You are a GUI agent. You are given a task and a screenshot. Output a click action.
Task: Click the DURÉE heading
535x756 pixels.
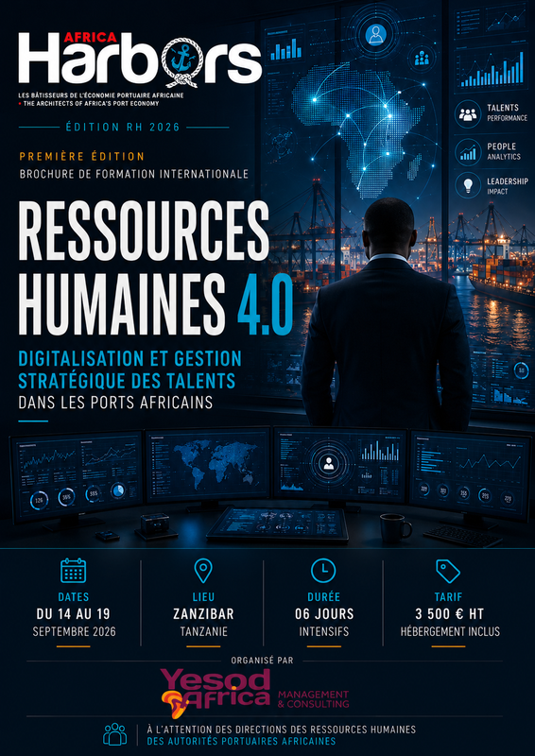point(324,597)
